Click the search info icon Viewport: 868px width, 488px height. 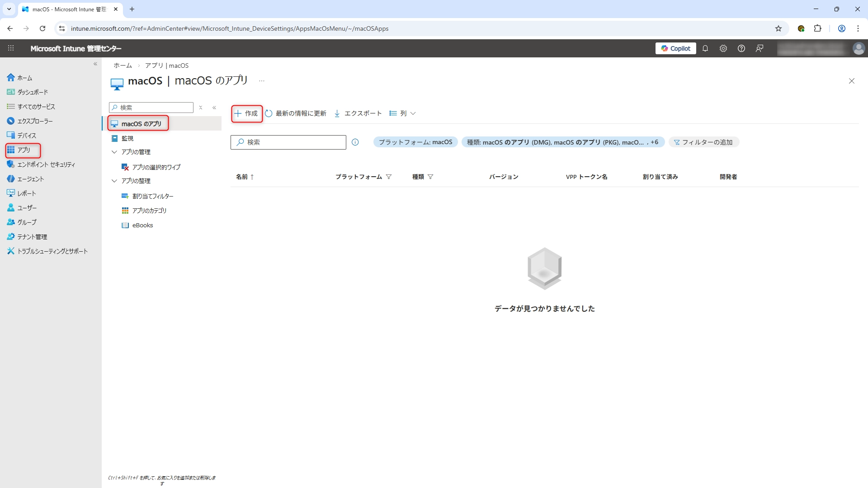pos(355,142)
